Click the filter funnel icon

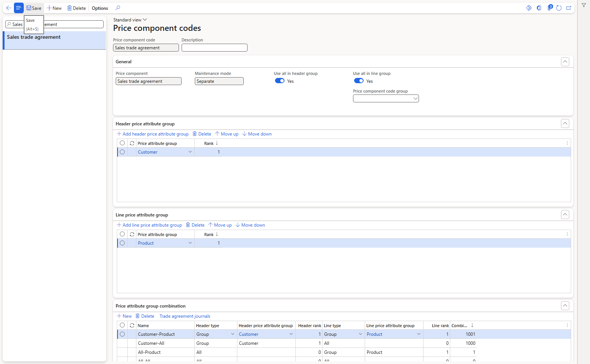[x=584, y=5]
